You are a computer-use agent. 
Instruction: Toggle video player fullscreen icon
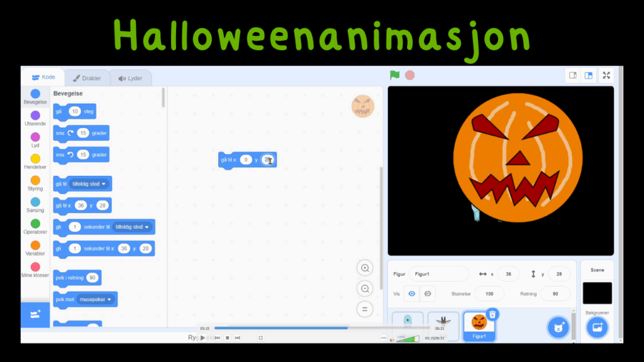[260, 337]
